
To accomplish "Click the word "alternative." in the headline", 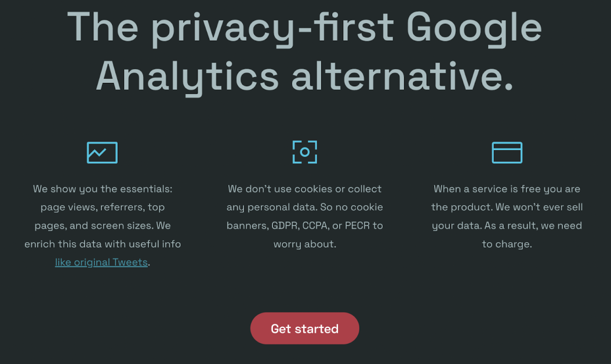I will click(x=402, y=77).
